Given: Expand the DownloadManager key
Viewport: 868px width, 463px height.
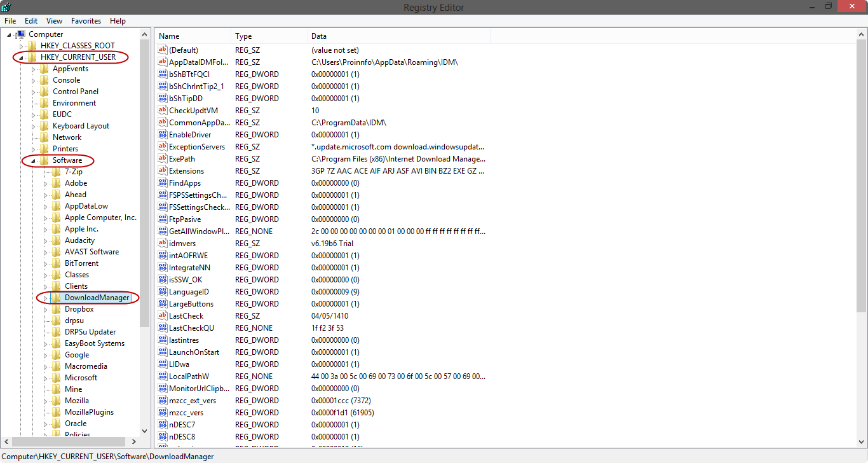Looking at the screenshot, I should point(45,298).
